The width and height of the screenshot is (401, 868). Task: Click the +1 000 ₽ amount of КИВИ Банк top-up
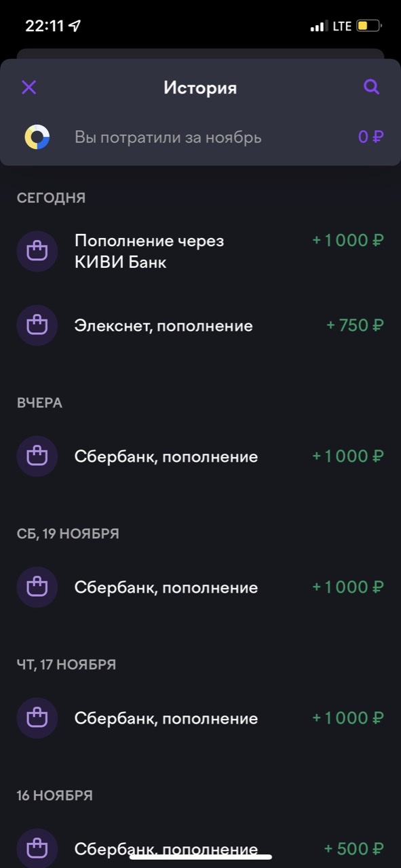click(348, 240)
